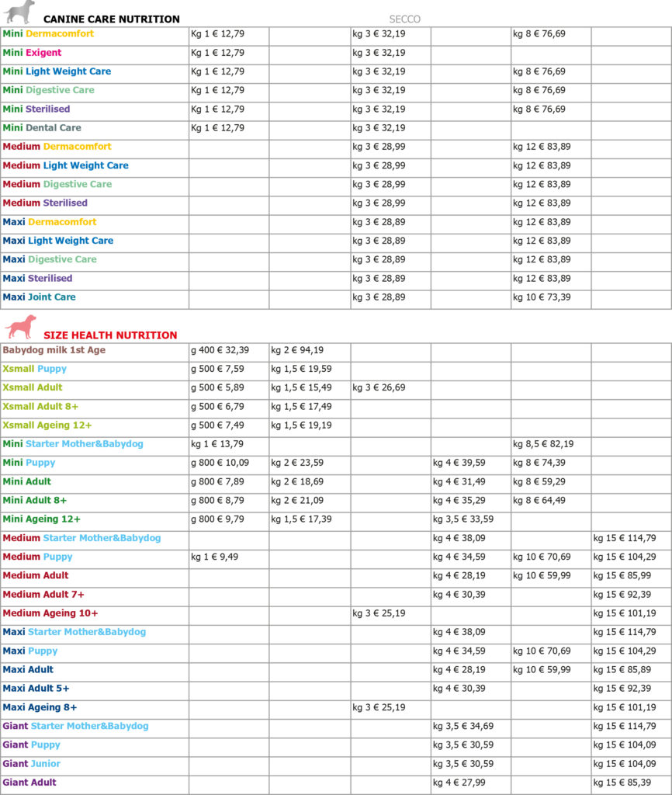Click Maxi Starter Mother&Babydog product name
Screen dimensions: 672x795
pyautogui.click(x=74, y=632)
